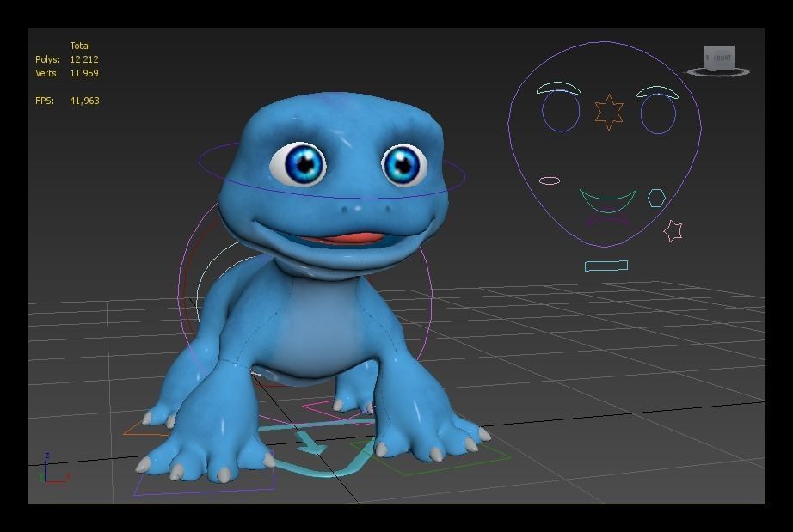The height and width of the screenshot is (532, 793).
Task: Select the cyan arrow root control at feet
Action: coord(310,443)
